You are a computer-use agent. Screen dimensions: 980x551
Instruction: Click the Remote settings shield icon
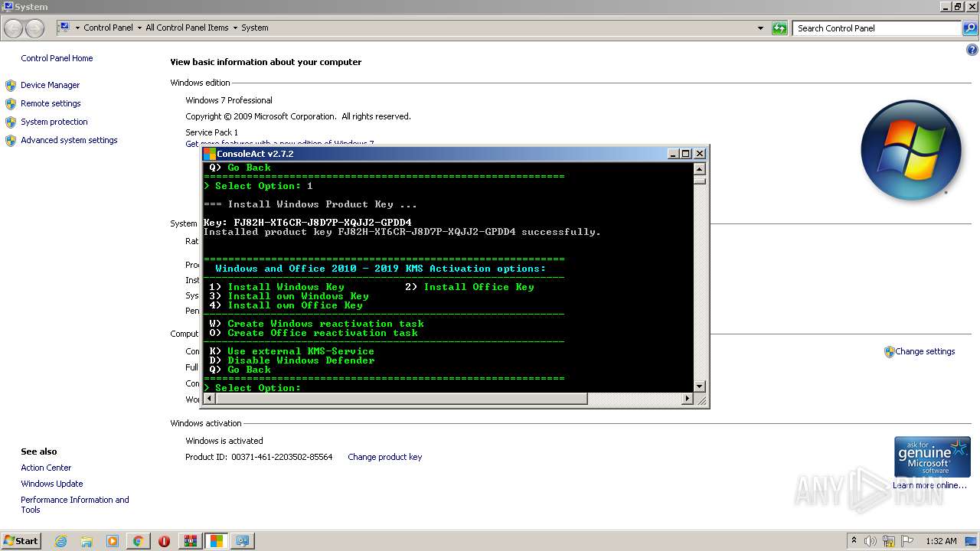click(11, 103)
